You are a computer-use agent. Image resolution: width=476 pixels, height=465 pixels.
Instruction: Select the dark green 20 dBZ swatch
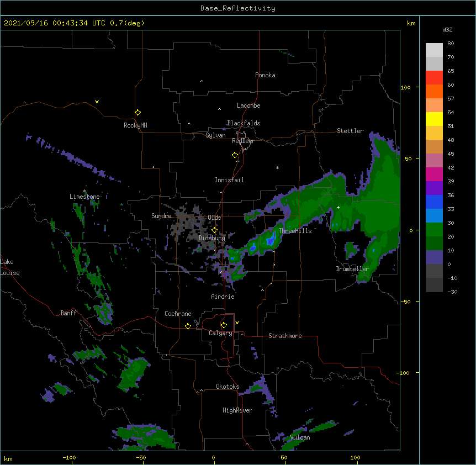coord(434,243)
